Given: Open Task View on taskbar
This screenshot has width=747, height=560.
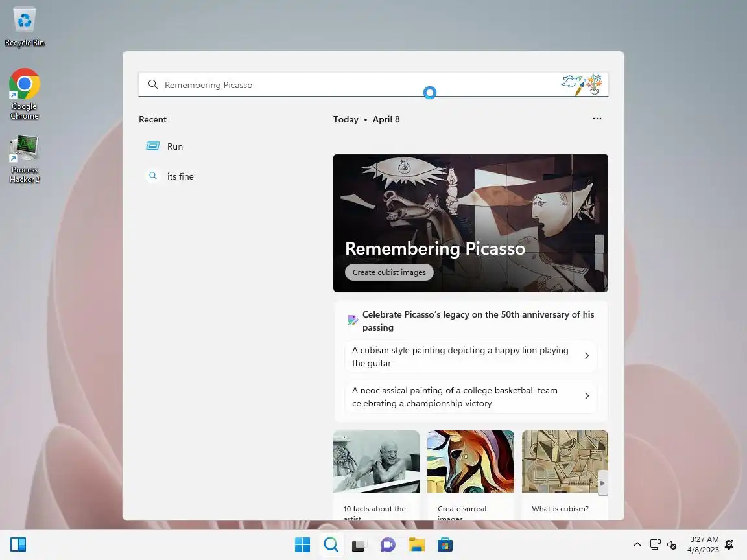Looking at the screenshot, I should coord(359,544).
